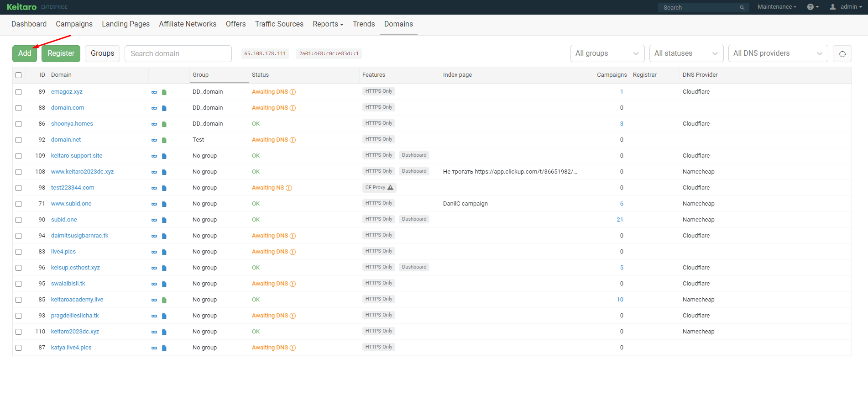The image size is (868, 407).
Task: Click the link icon for subid.one row 90
Action: [154, 220]
